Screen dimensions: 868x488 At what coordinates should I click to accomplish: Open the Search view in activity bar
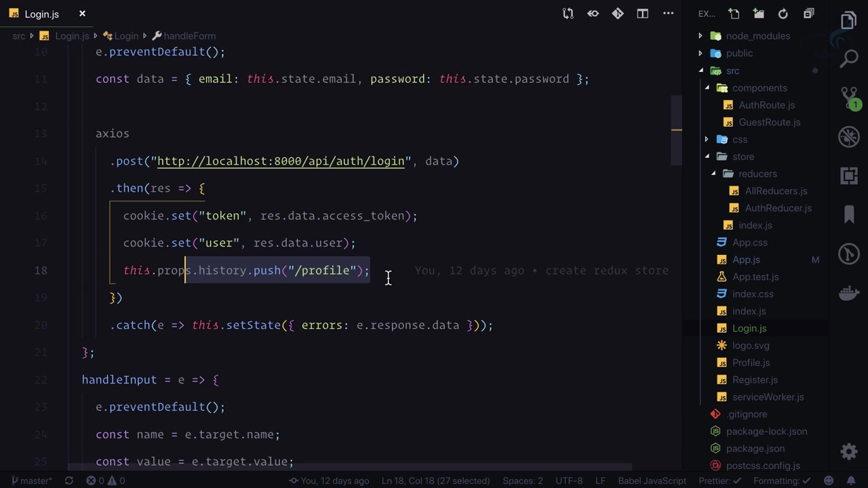(849, 59)
